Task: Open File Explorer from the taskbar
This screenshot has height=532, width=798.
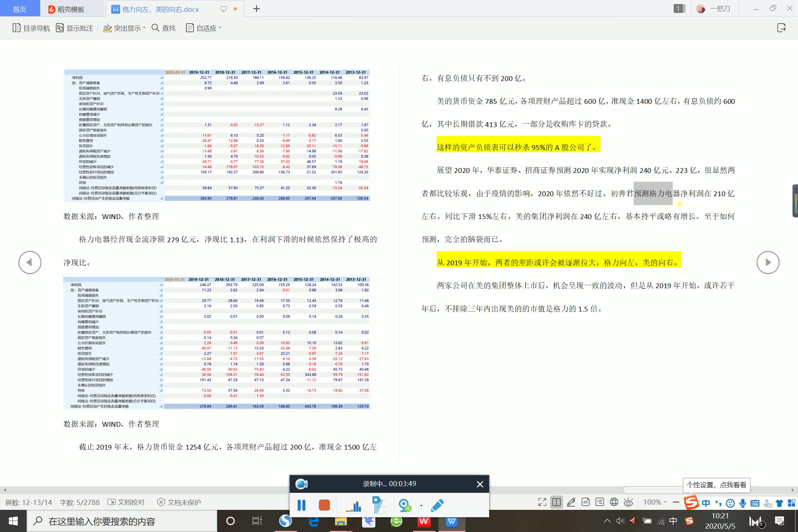Action: tap(341, 521)
